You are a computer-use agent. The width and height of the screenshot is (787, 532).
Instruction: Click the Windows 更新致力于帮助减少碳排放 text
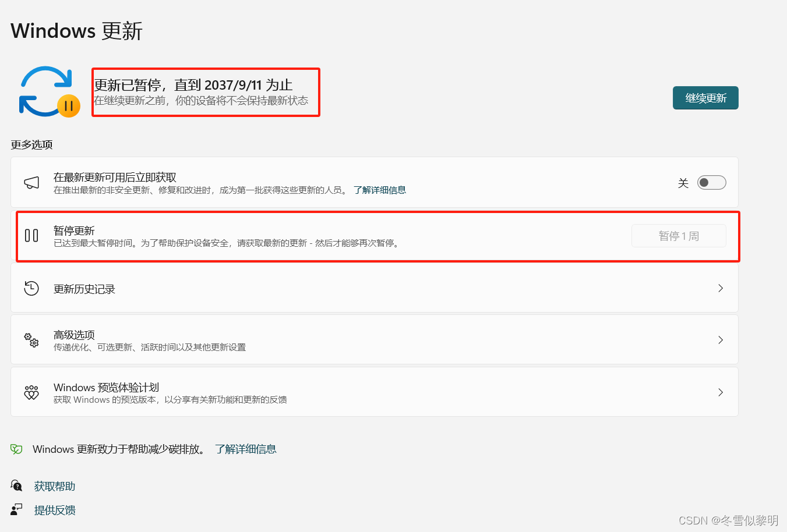tap(120, 449)
